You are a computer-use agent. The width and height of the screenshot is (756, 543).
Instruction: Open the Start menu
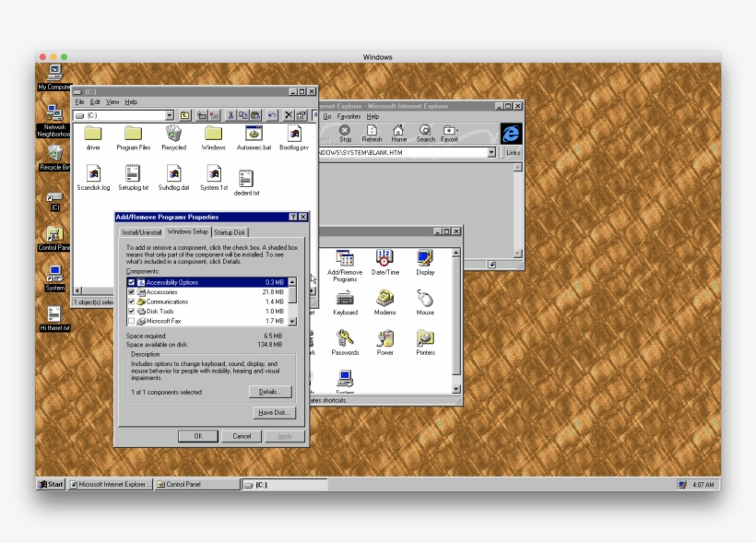click(51, 484)
